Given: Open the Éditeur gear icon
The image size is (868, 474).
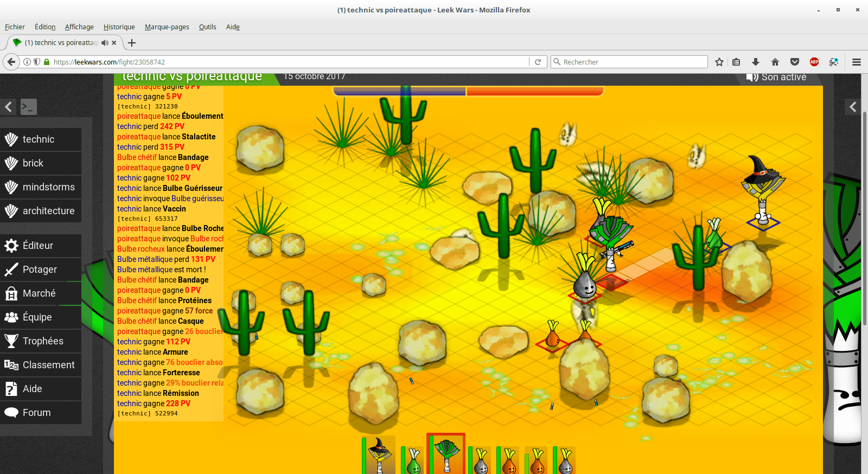Looking at the screenshot, I should [11, 246].
